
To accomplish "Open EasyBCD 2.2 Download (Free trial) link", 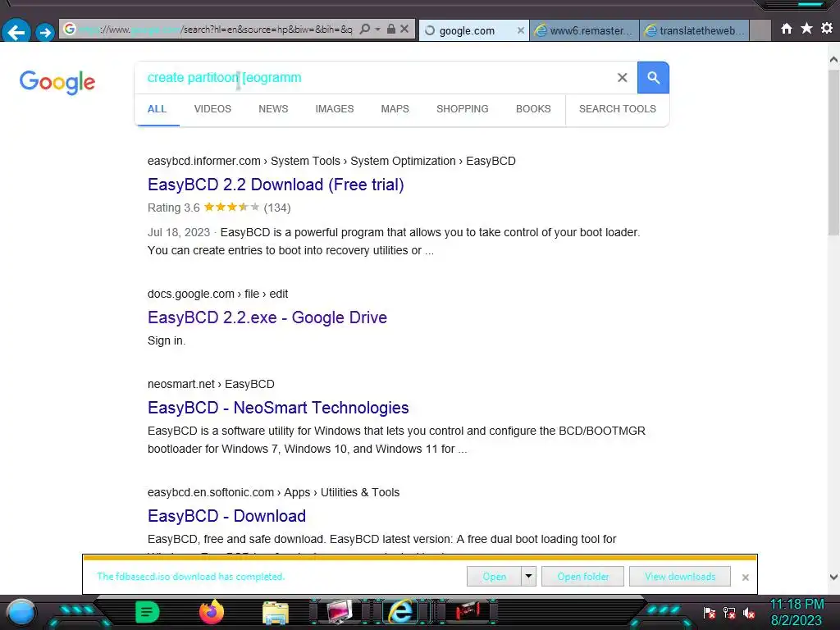I will [x=276, y=185].
